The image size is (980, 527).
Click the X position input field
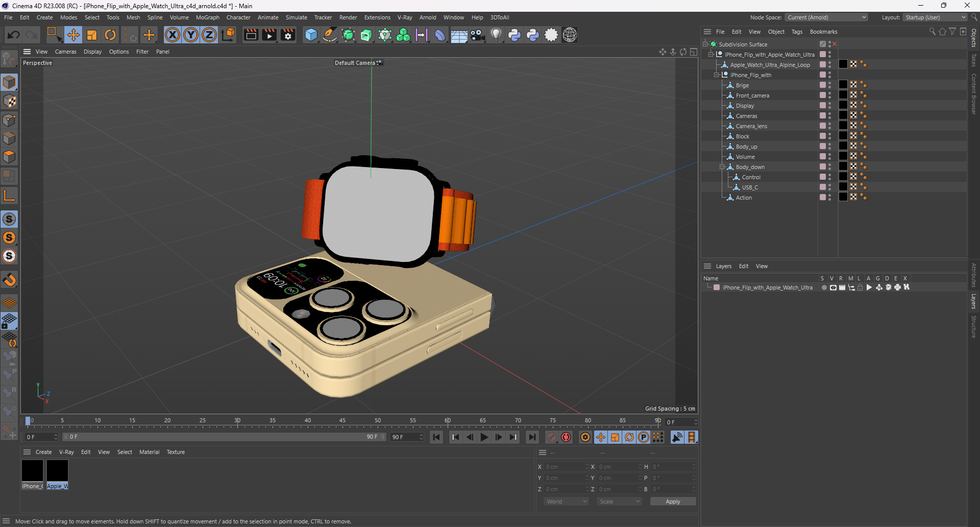pyautogui.click(x=566, y=467)
